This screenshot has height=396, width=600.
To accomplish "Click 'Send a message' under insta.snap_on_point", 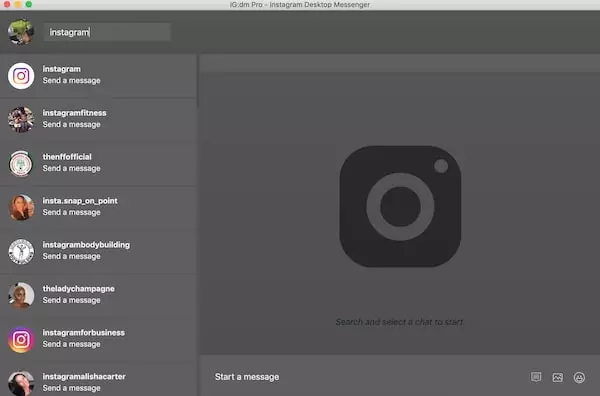I will 72,212.
